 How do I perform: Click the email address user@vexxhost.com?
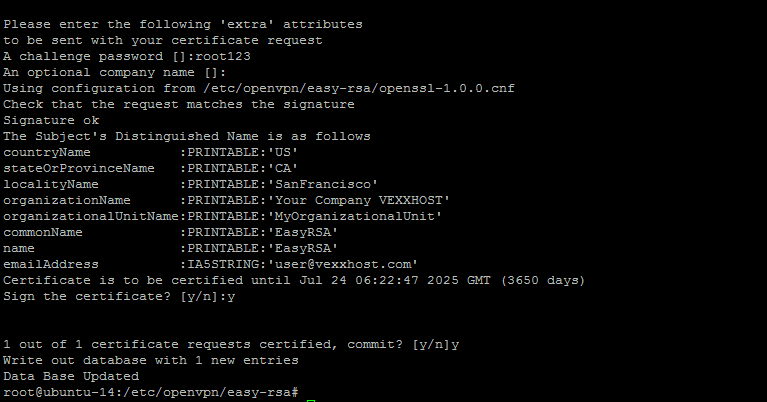(x=341, y=263)
